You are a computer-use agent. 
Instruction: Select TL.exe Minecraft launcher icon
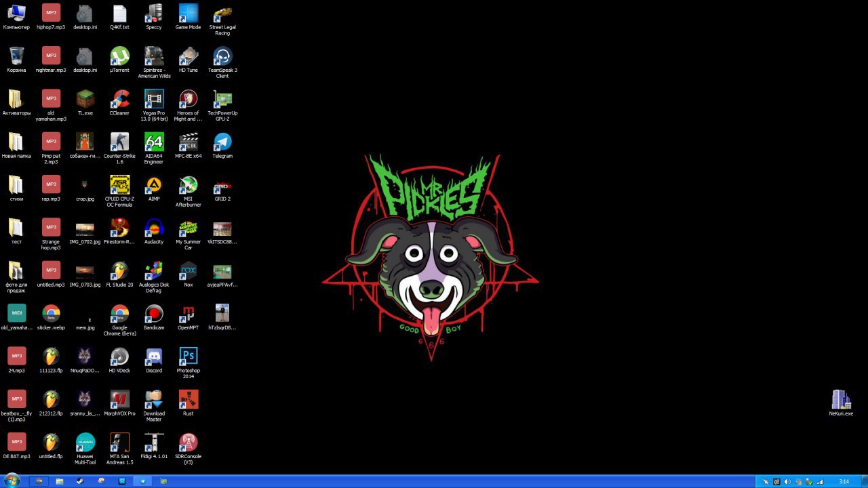pos(85,102)
